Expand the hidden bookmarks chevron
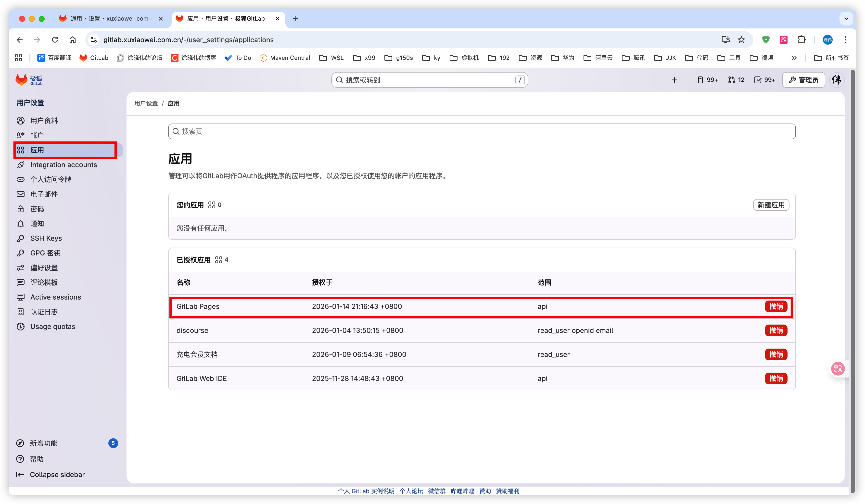 pos(794,58)
